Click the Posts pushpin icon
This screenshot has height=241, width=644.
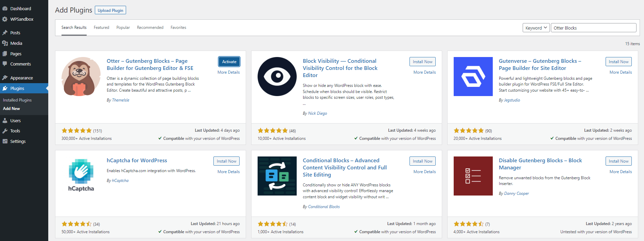click(5, 33)
